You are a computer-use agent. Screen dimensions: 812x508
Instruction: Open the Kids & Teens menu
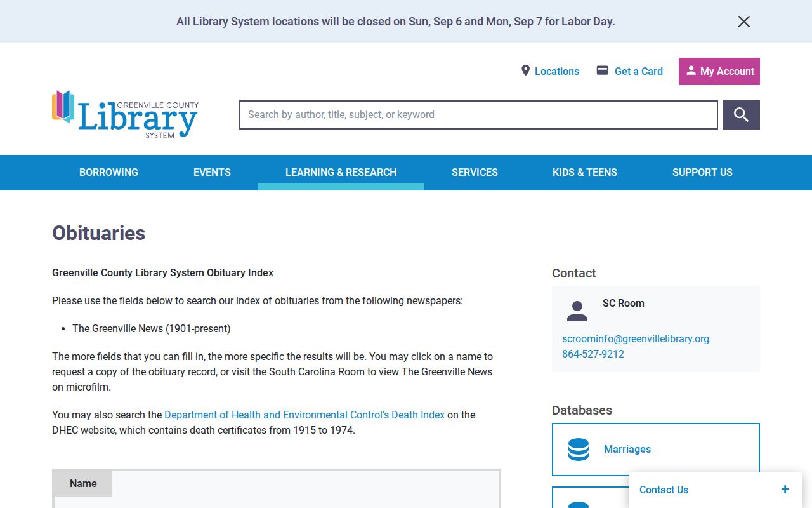[585, 173]
